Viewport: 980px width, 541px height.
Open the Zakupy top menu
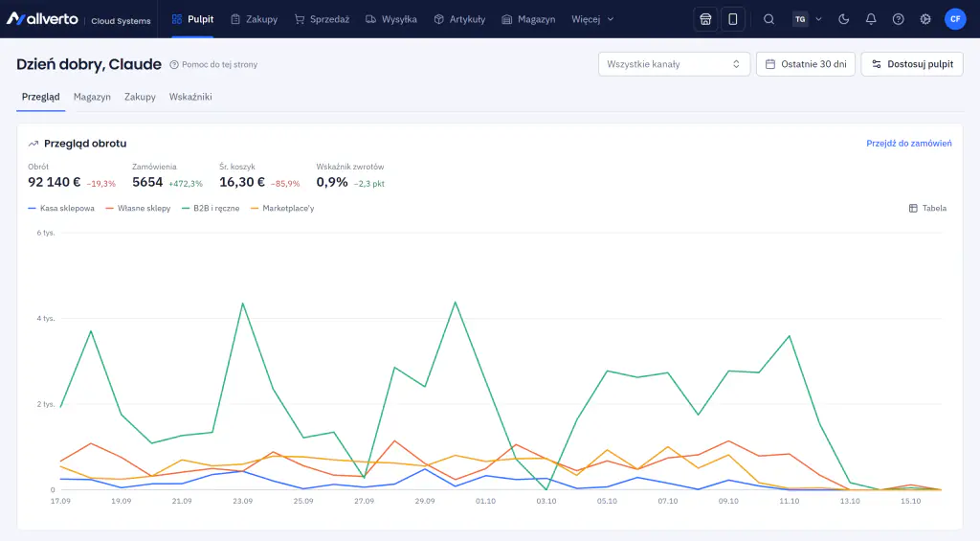[x=254, y=19]
